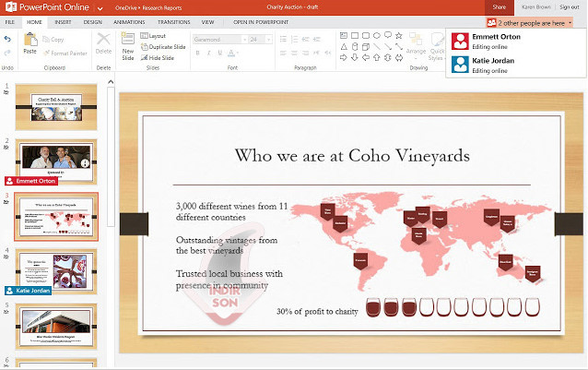Click Copy in the Clipboard group

coord(53,40)
